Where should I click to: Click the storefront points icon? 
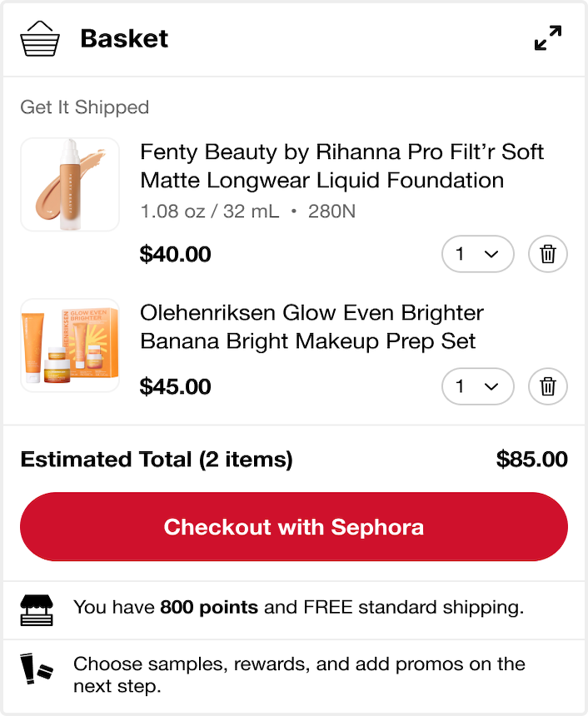click(36, 609)
